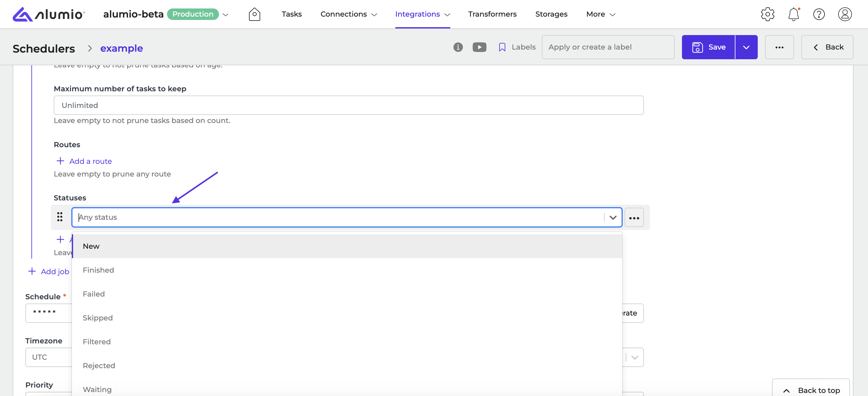Click the drag handle beside the Any status field
The image size is (868, 396).
point(59,217)
